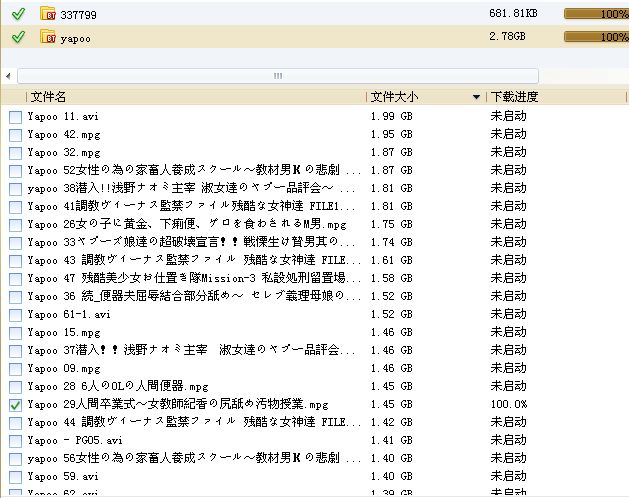This screenshot has width=629, height=498.
Task: Click the 文件名 column header
Action: [x=48, y=97]
